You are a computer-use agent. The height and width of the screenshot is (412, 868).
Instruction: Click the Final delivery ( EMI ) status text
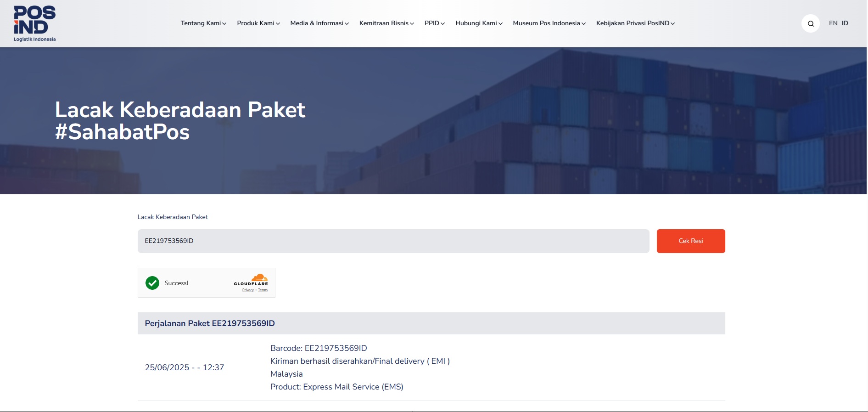click(360, 361)
